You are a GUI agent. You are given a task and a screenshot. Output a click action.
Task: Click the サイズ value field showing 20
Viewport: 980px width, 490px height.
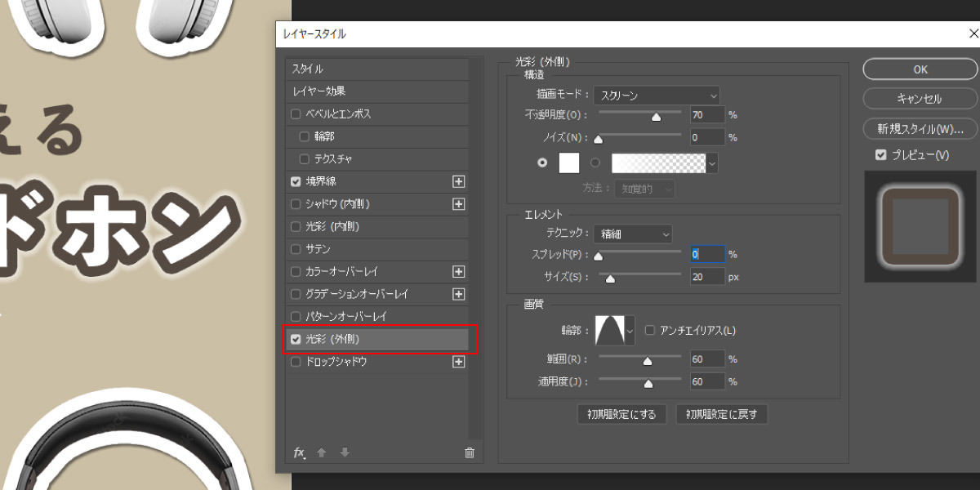pos(707,277)
